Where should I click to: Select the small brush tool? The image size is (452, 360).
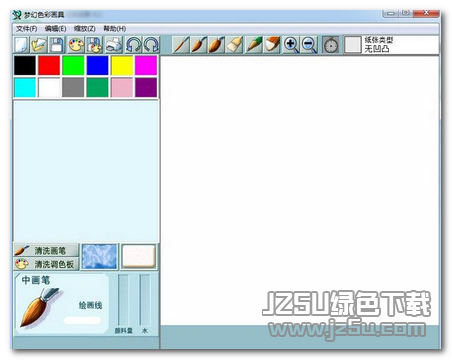click(x=199, y=45)
